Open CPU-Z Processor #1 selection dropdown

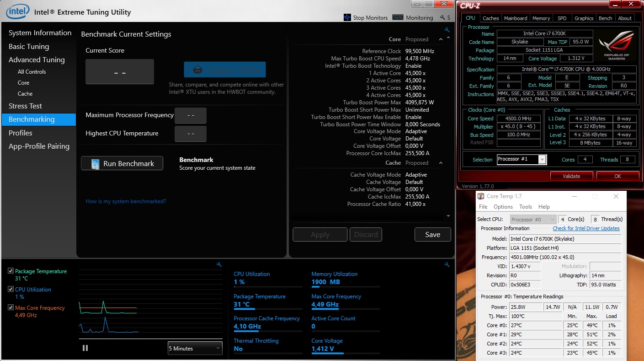522,159
